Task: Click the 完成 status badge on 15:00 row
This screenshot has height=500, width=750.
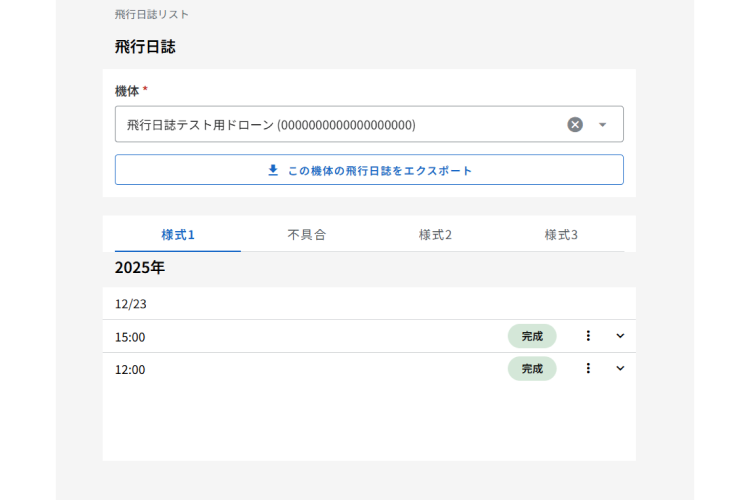Action: tap(532, 336)
